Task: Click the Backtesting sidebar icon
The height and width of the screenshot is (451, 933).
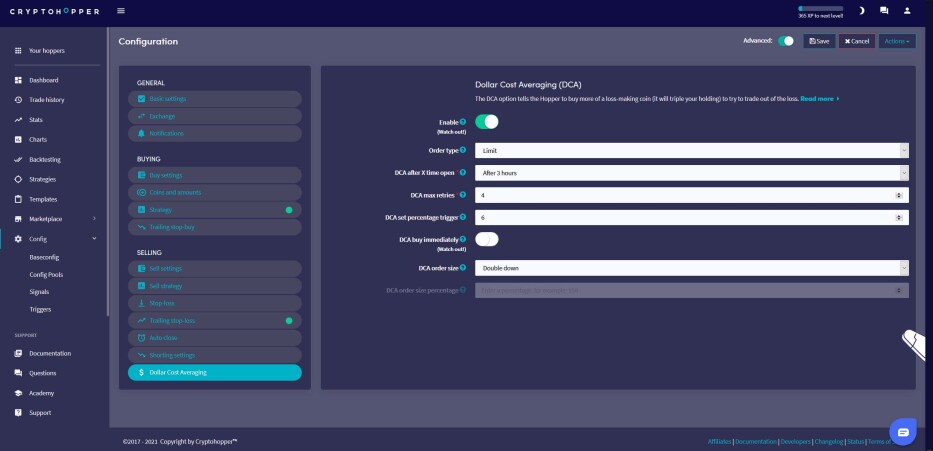Action: [18, 159]
